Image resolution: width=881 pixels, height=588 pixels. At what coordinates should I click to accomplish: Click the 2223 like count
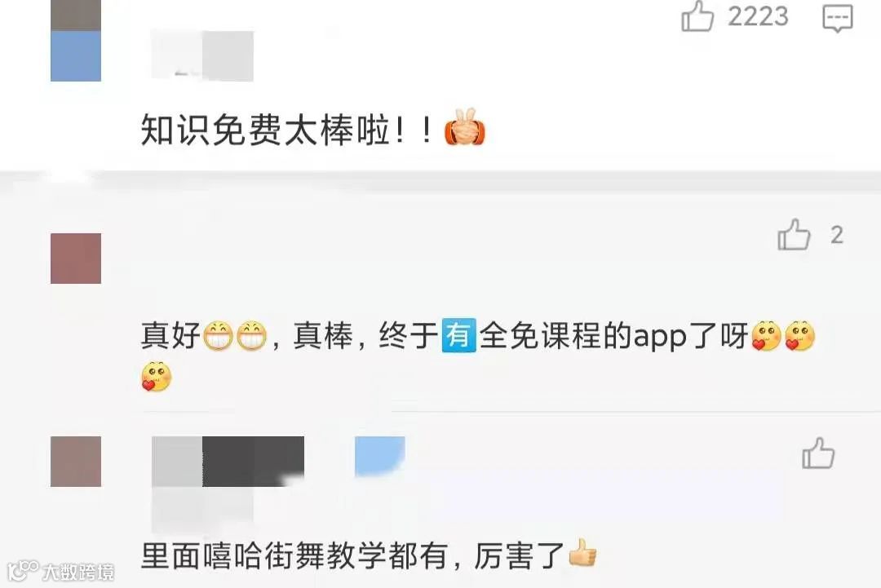pyautogui.click(x=759, y=16)
